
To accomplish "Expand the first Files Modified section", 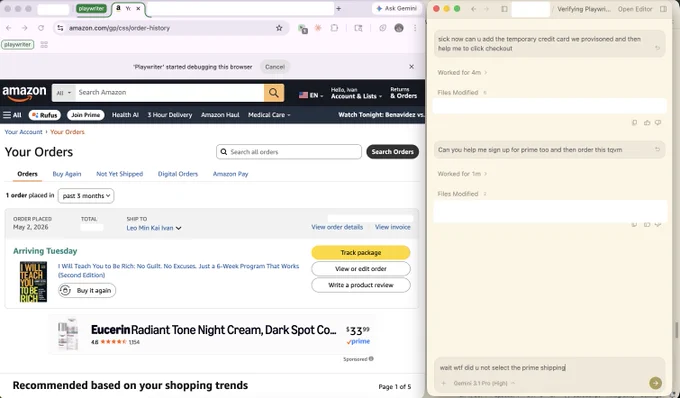I will pyautogui.click(x=462, y=92).
